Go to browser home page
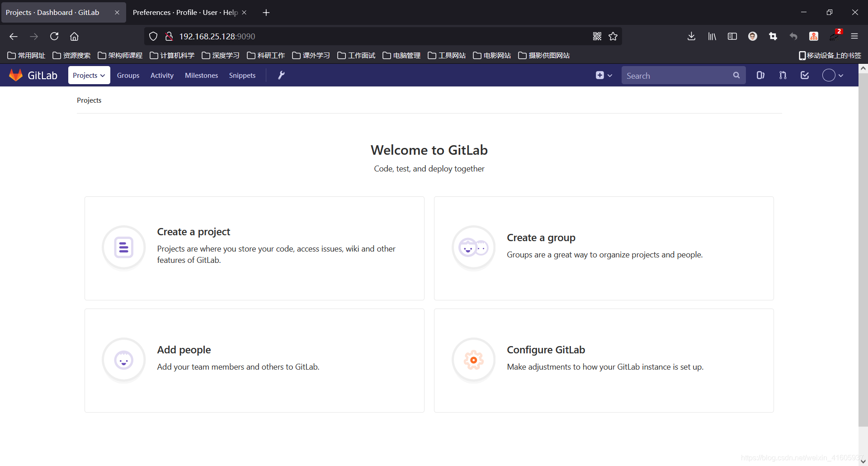The width and height of the screenshot is (868, 466). [x=74, y=36]
